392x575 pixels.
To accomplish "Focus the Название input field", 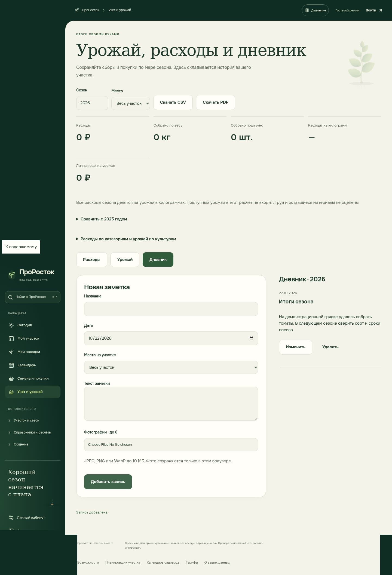I will pos(171,309).
